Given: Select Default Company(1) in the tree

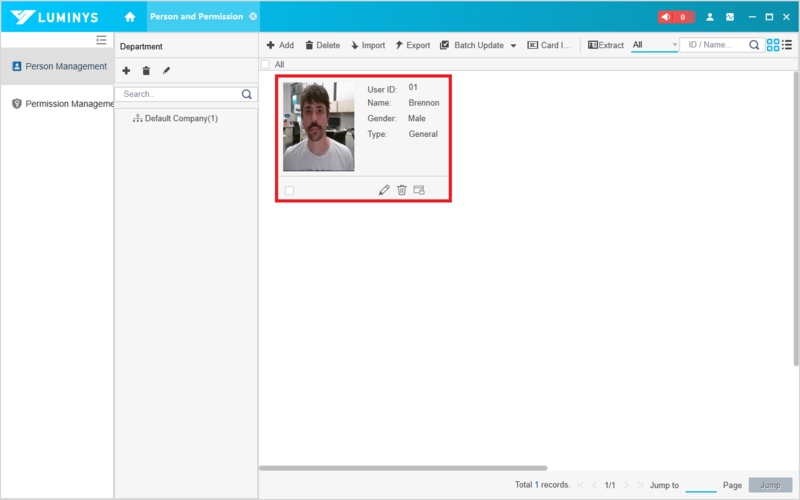Looking at the screenshot, I should coord(175,118).
